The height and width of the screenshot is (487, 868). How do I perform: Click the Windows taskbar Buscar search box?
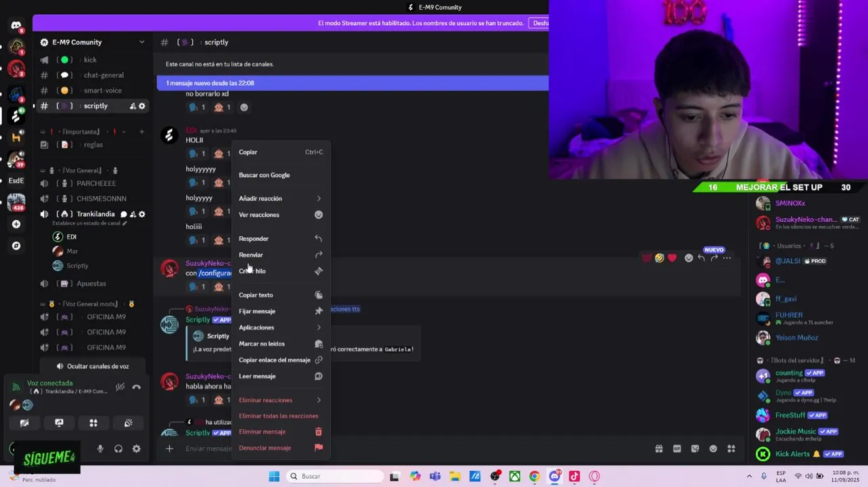336,476
